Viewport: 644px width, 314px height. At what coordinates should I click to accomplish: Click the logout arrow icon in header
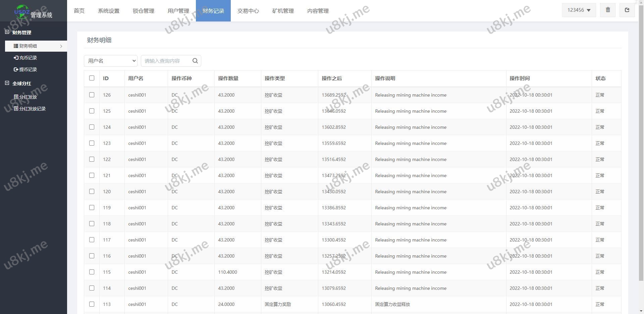point(627,10)
